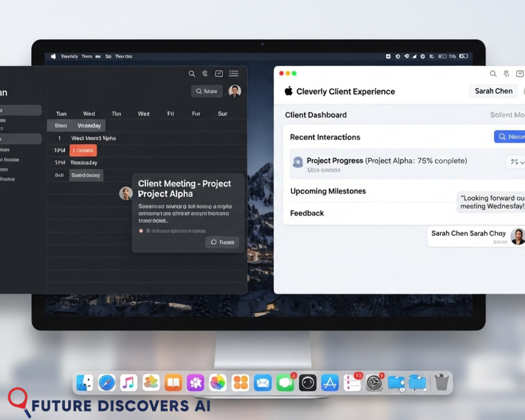Open the Sarah Chen account selector
Image resolution: width=525 pixels, height=420 pixels.
pos(493,91)
